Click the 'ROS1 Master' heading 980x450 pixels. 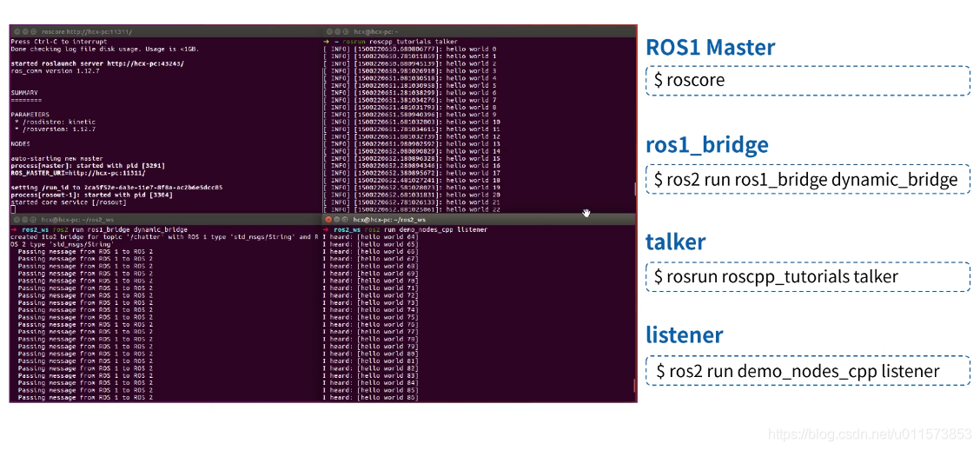pyautogui.click(x=711, y=48)
